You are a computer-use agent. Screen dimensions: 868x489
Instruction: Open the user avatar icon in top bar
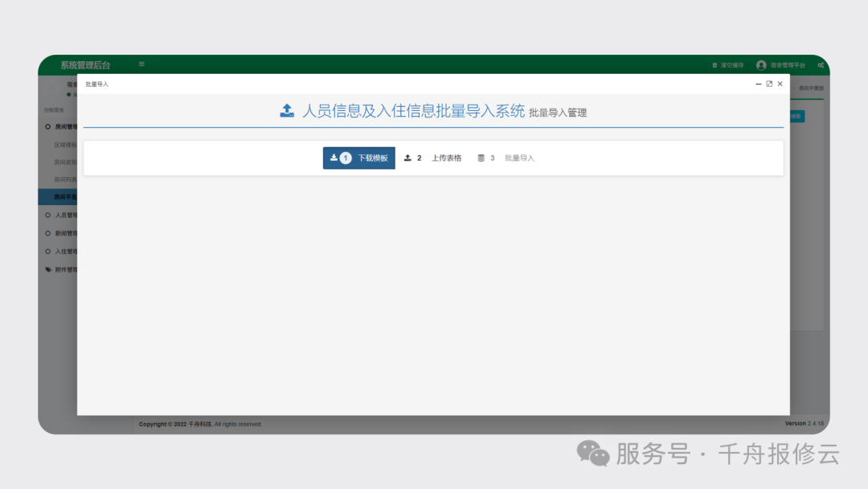pyautogui.click(x=761, y=65)
